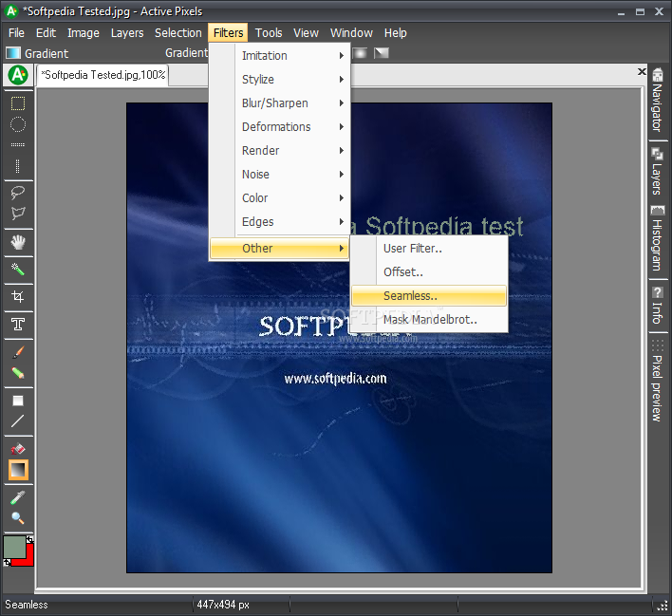
Task: Select the Eyedropper color picker tool
Action: pyautogui.click(x=18, y=497)
